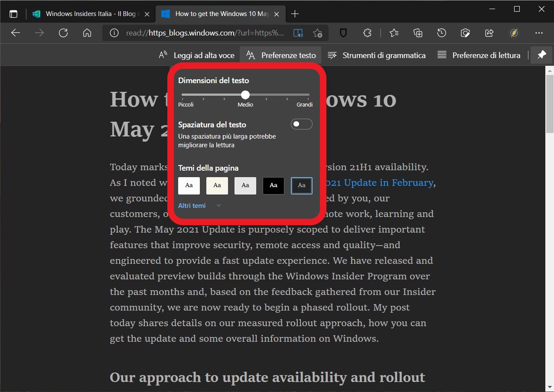The height and width of the screenshot is (392, 554).
Task: Expand the Altri temi chevron
Action: point(218,206)
